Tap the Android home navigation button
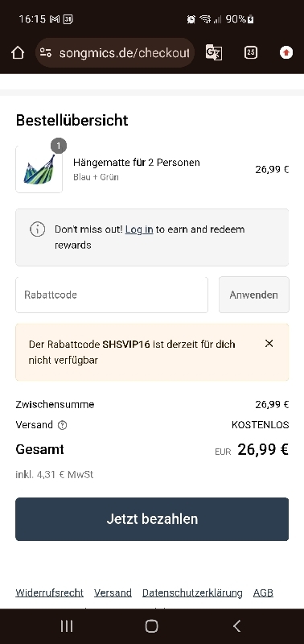This screenshot has height=644, width=304. click(x=151, y=626)
